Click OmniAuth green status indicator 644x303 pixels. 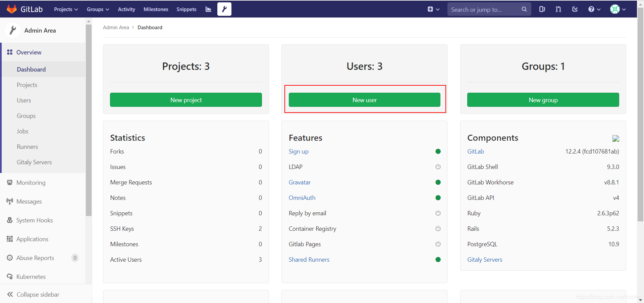[438, 198]
